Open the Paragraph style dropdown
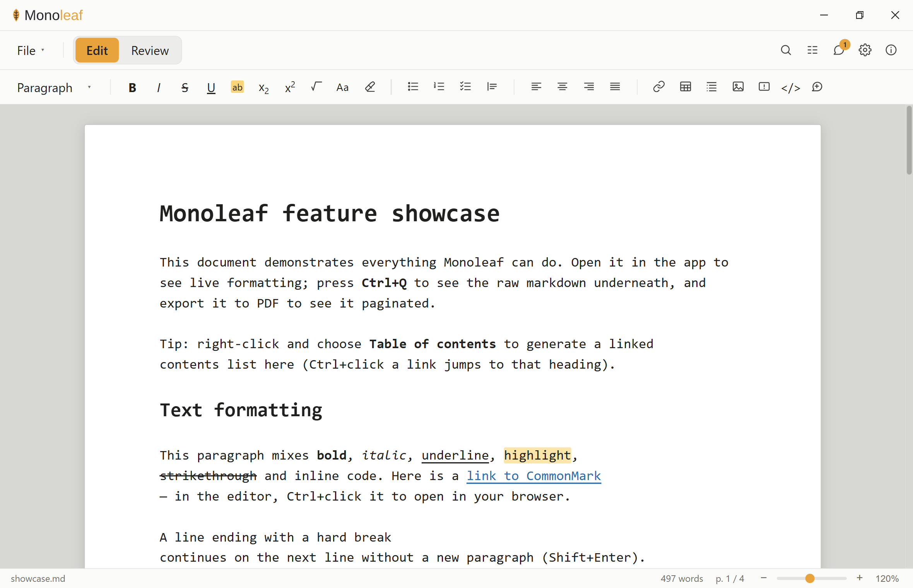Viewport: 913px width, 588px height. click(x=54, y=87)
